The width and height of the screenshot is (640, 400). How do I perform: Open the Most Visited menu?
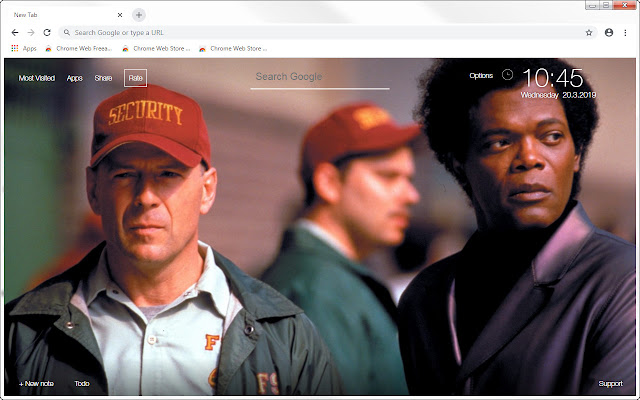(x=37, y=78)
